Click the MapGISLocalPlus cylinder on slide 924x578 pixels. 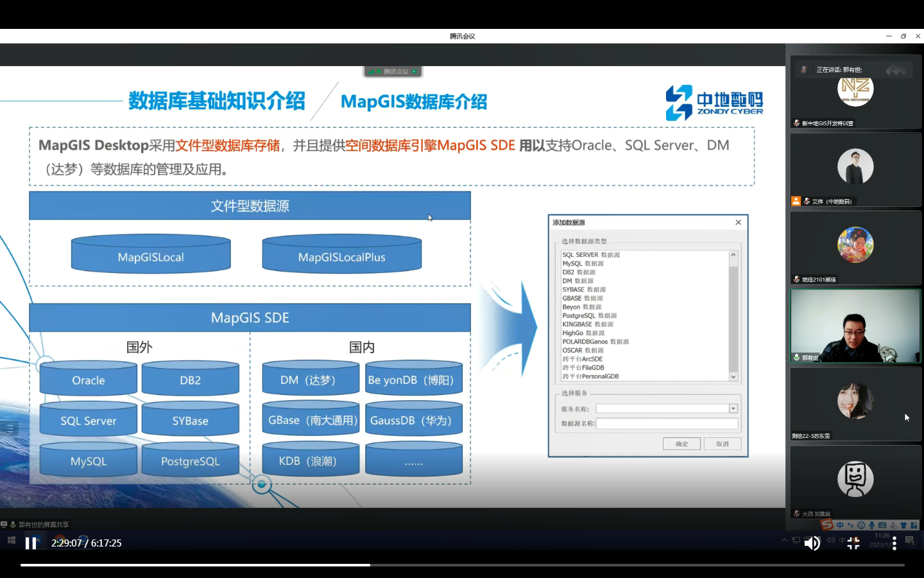(x=342, y=254)
